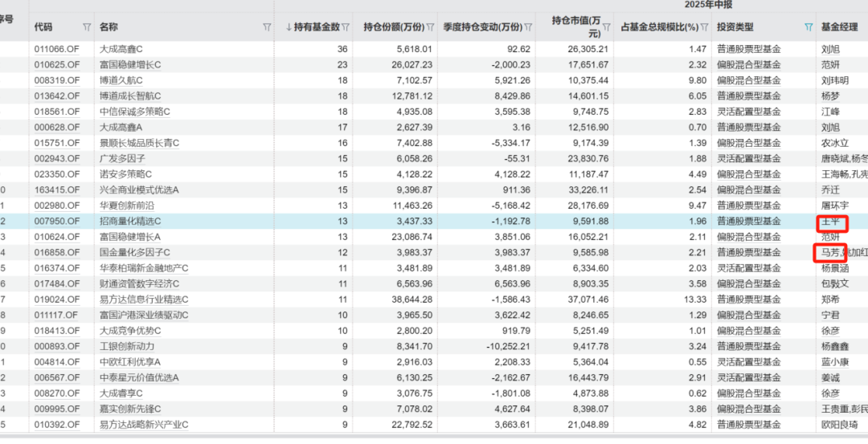Image resolution: width=868 pixels, height=444 pixels.
Task: Select the fund code 011066.OF
Action: click(x=57, y=49)
